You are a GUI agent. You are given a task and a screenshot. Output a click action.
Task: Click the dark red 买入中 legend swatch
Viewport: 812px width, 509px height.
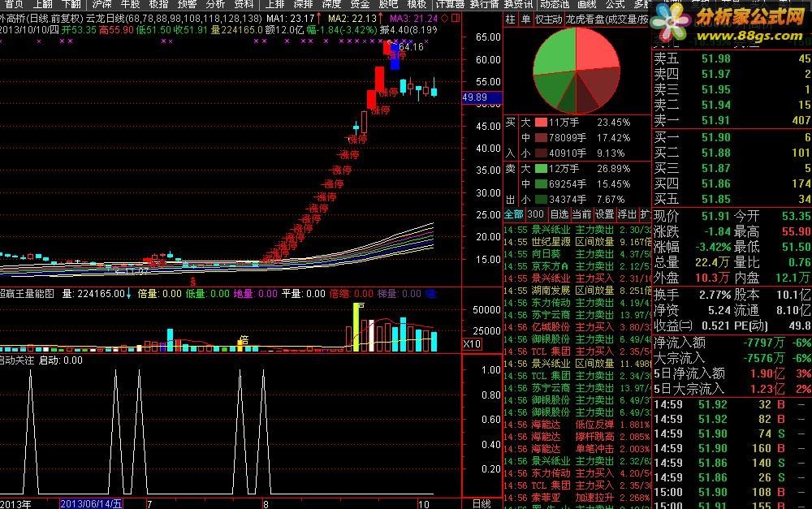pos(541,138)
